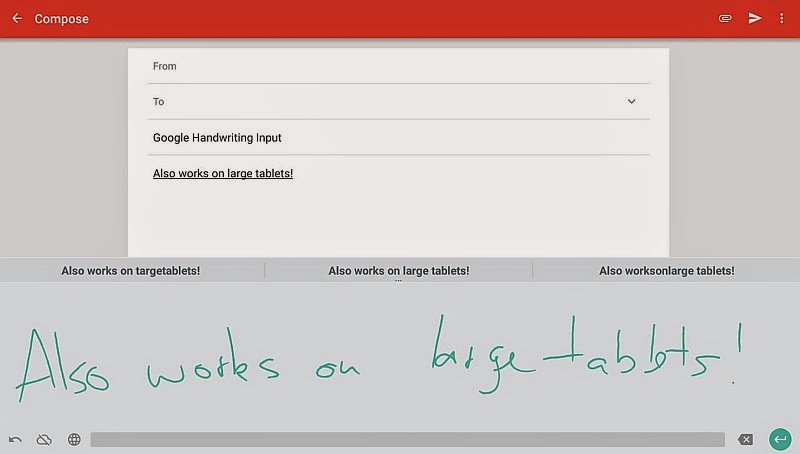Expand the To recipients chevron

[x=631, y=102]
